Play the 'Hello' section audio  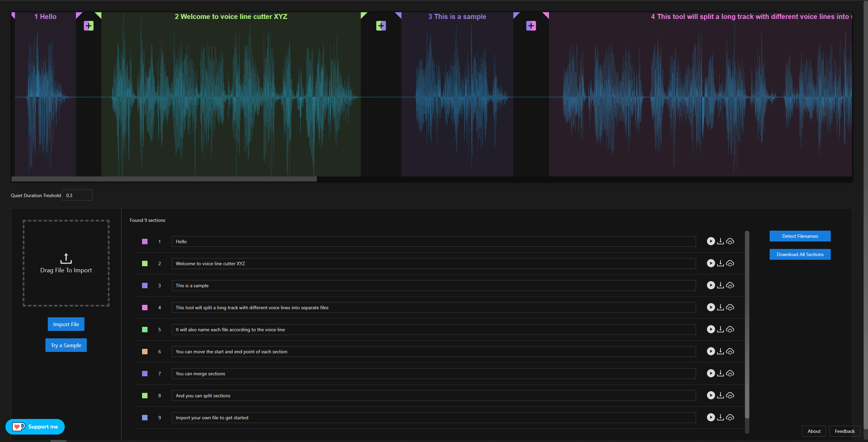click(x=711, y=241)
